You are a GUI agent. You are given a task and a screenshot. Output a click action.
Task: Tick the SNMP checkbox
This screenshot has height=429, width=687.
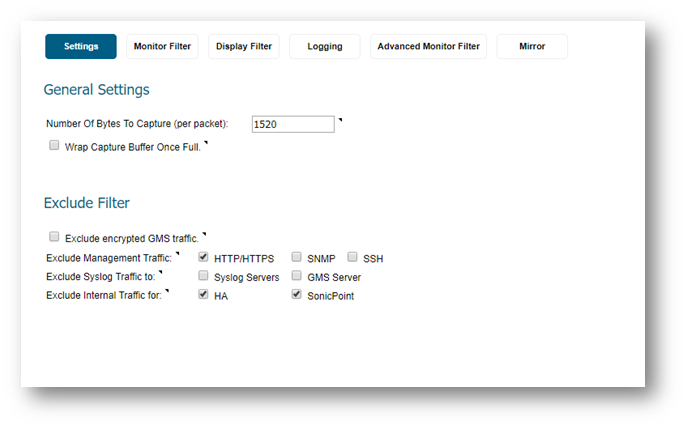297,257
